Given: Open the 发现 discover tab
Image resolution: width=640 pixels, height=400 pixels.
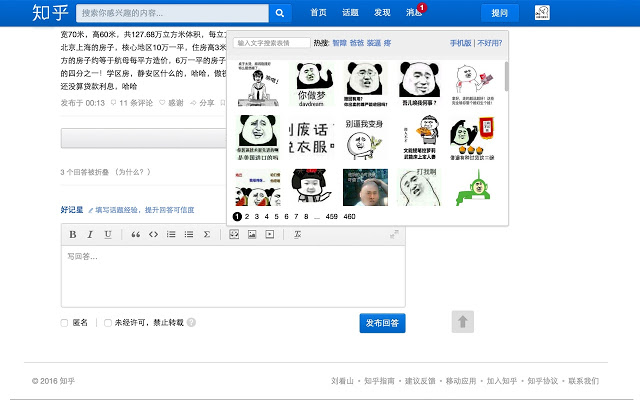Looking at the screenshot, I should pos(382,13).
